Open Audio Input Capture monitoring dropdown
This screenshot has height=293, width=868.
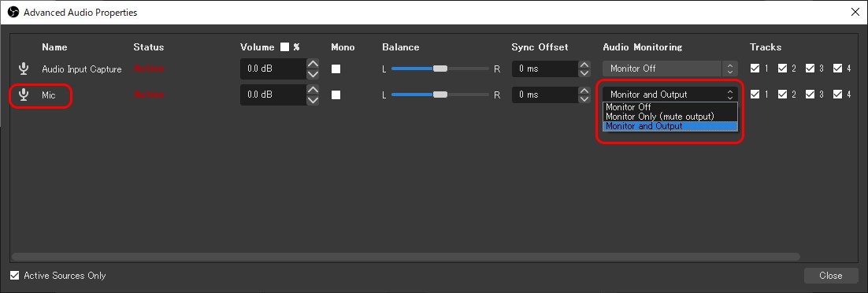(x=670, y=69)
